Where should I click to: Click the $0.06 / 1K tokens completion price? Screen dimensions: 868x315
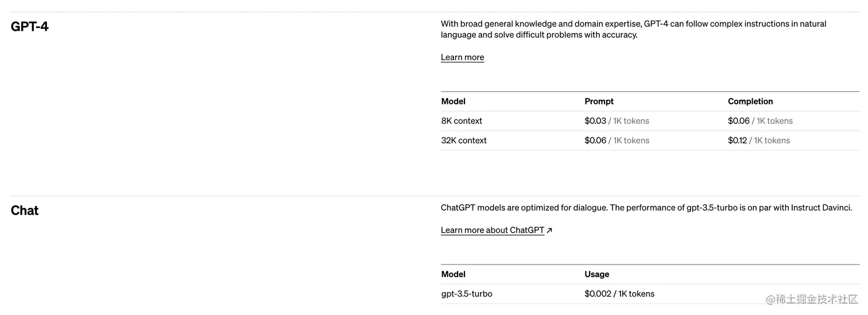[x=760, y=121]
